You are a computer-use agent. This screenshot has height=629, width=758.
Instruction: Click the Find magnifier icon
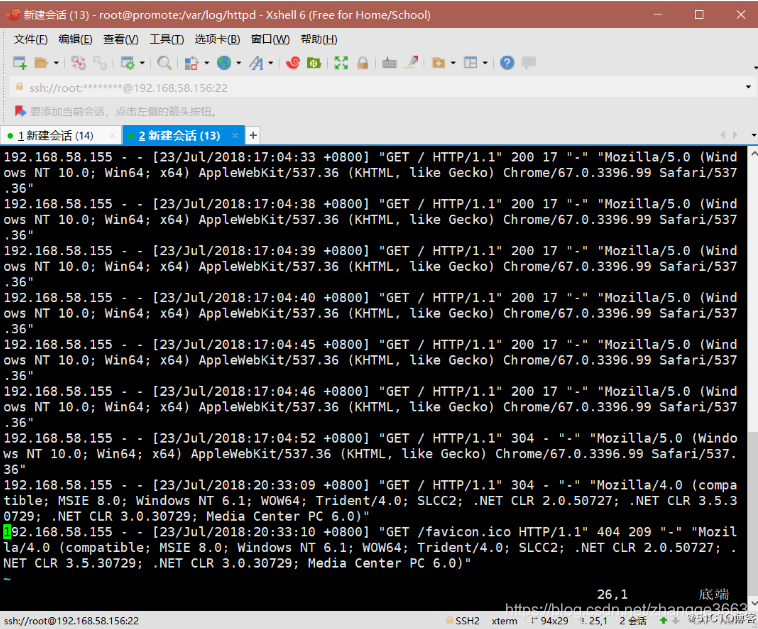click(164, 63)
